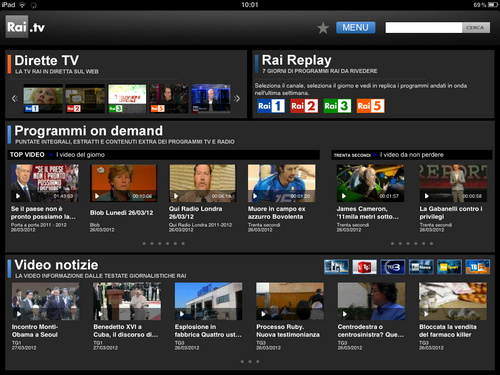Open 'Bloccata la vendita del farmaco killer' title

pyautogui.click(x=448, y=331)
